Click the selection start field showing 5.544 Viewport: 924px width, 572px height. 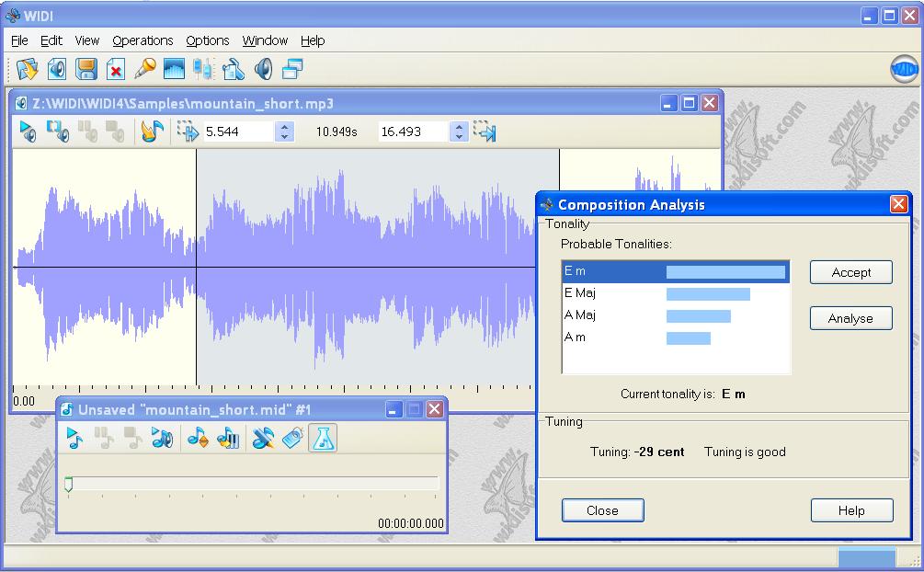point(238,132)
